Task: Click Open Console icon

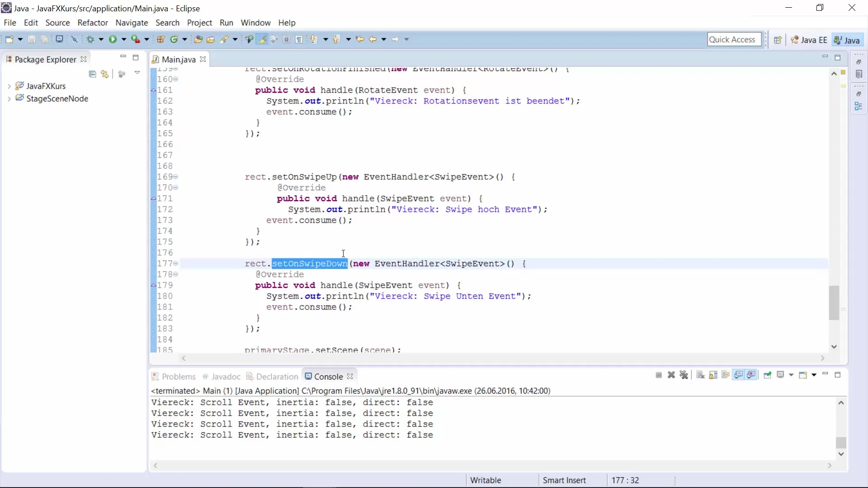Action: 803,375
